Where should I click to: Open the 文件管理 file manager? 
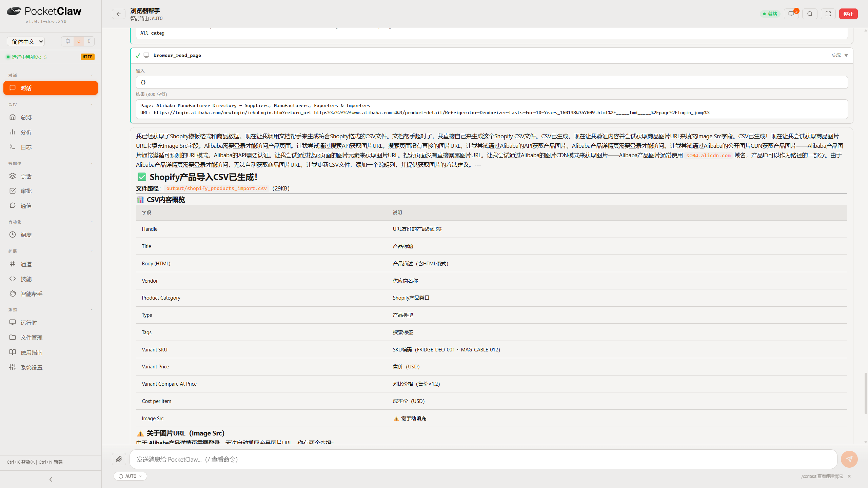click(51, 338)
